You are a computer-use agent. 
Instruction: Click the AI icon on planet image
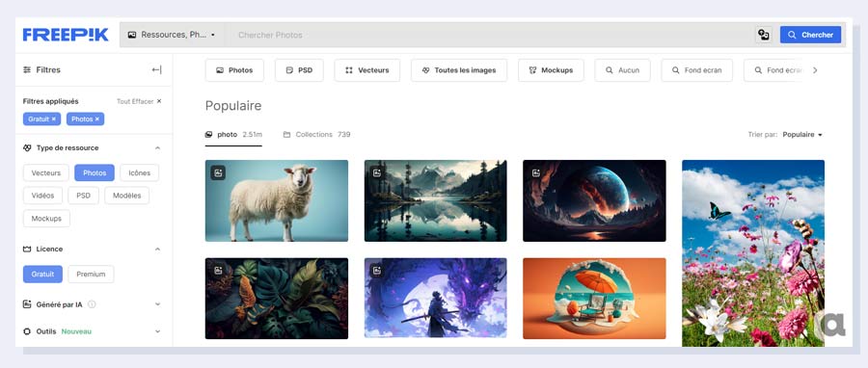tap(536, 173)
